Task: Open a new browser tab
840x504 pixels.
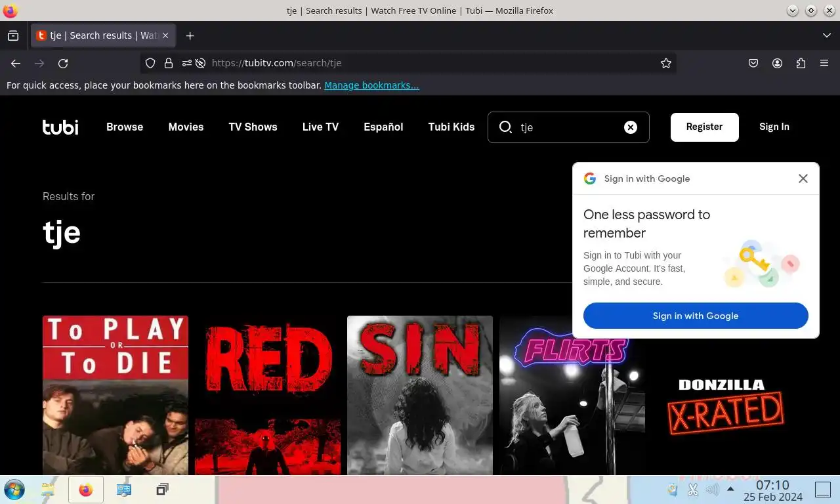Action: click(x=190, y=35)
